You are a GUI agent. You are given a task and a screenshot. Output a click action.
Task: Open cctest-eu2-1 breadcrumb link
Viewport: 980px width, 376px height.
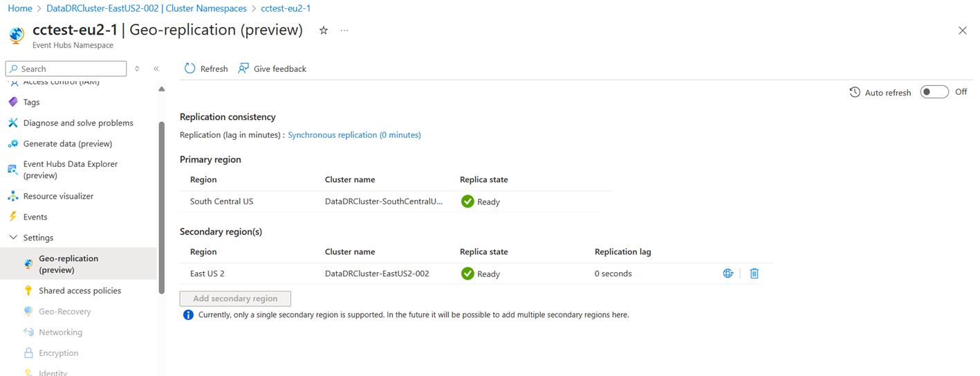tap(286, 8)
